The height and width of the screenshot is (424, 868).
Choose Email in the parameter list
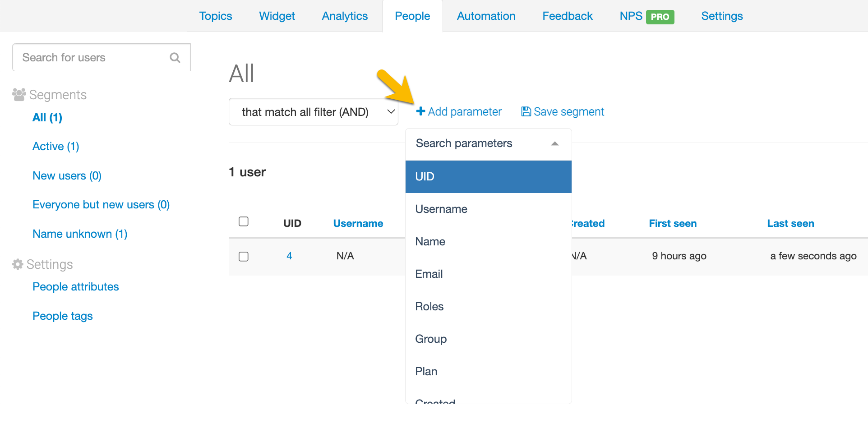[429, 274]
